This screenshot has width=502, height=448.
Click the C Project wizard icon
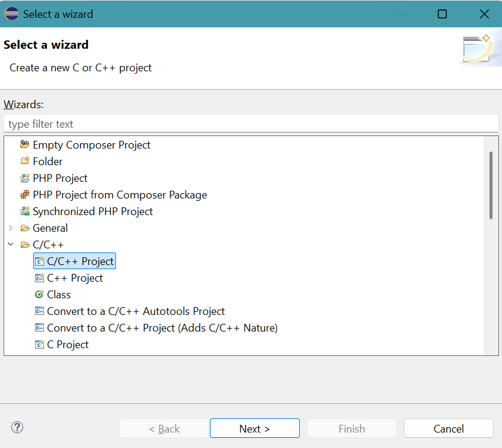coord(39,345)
